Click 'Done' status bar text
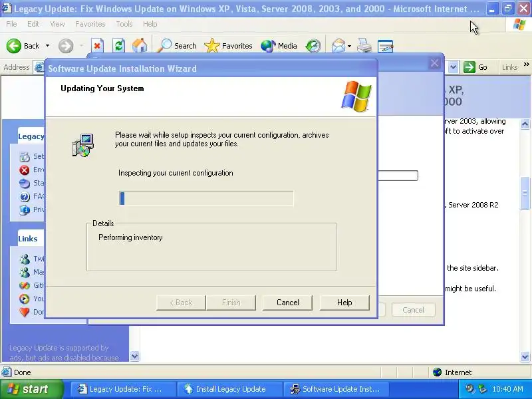The height and width of the screenshot is (399, 532). pos(23,372)
